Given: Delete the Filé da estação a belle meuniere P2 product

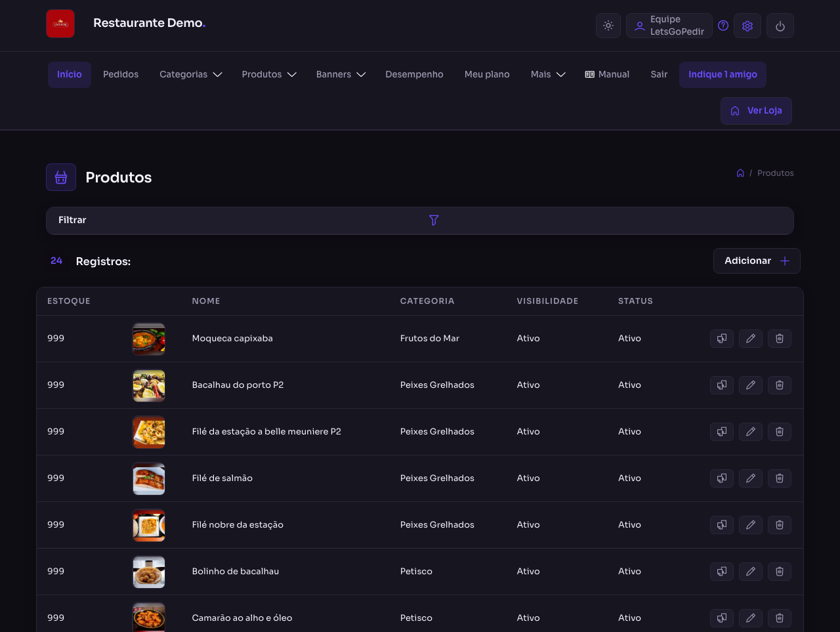Looking at the screenshot, I should 780,432.
